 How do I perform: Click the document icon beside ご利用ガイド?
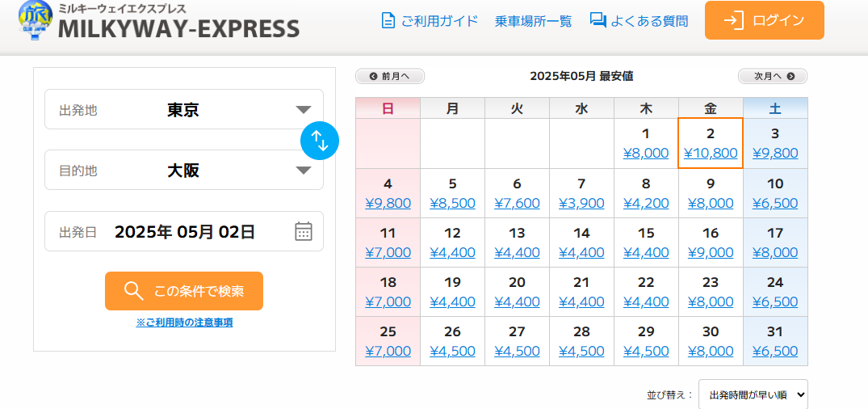coord(388,21)
